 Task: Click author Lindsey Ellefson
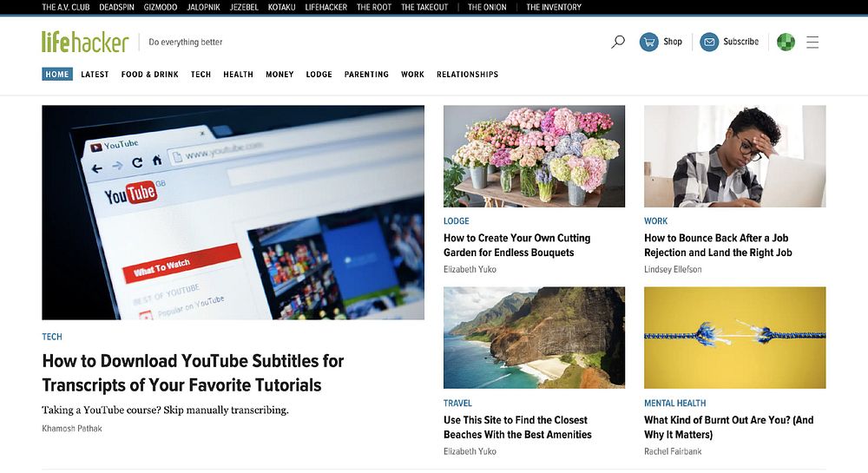(x=673, y=269)
